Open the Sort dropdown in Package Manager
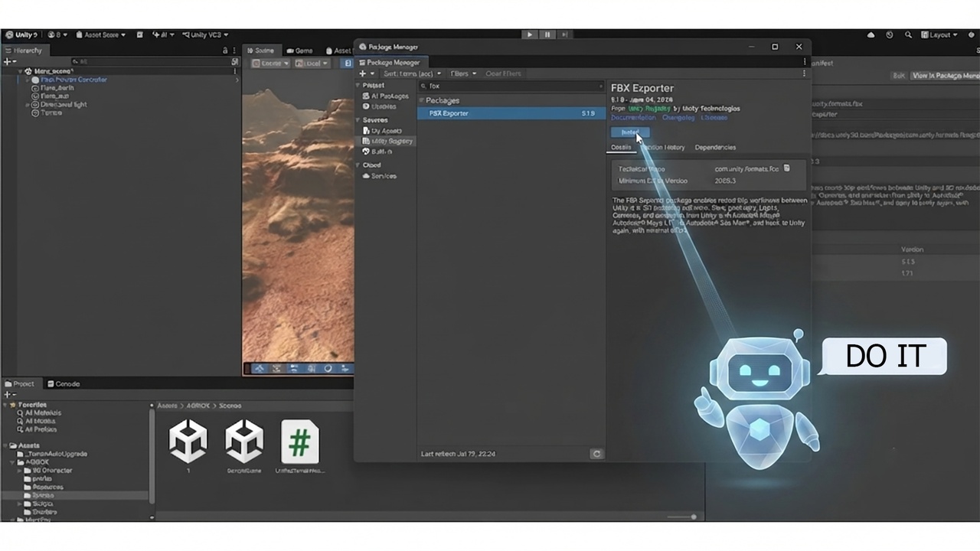This screenshot has height=551, width=980. coord(411,73)
